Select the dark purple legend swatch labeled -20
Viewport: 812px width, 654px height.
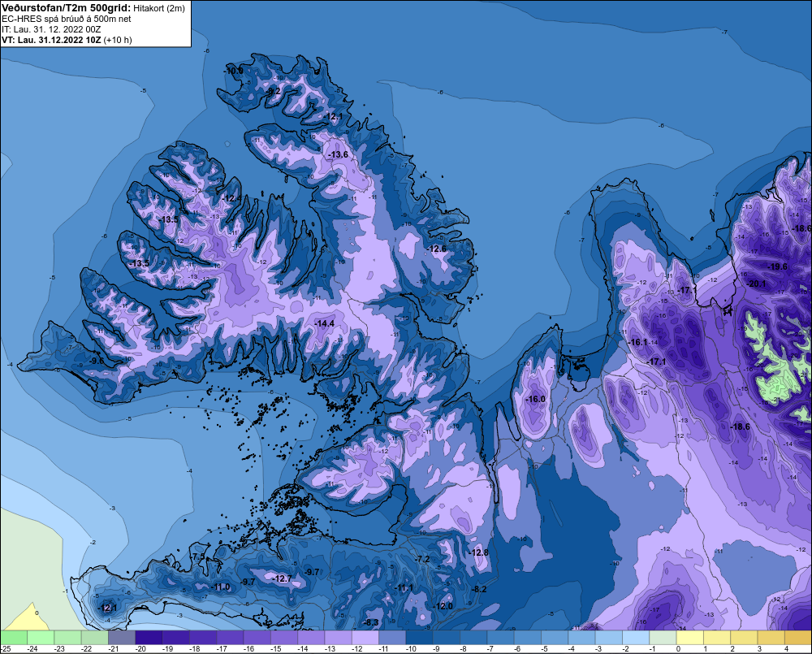(149, 637)
